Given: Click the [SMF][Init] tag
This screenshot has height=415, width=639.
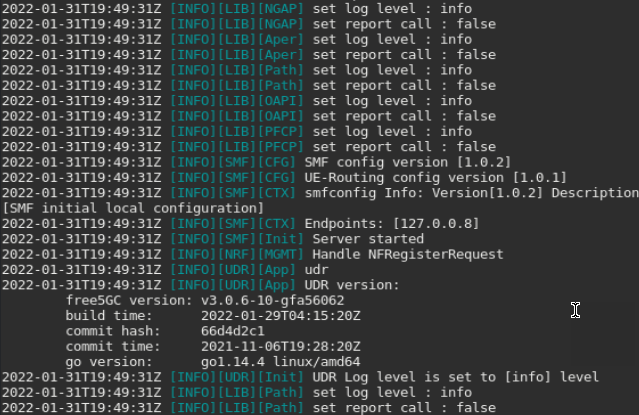Looking at the screenshot, I should (261, 239).
